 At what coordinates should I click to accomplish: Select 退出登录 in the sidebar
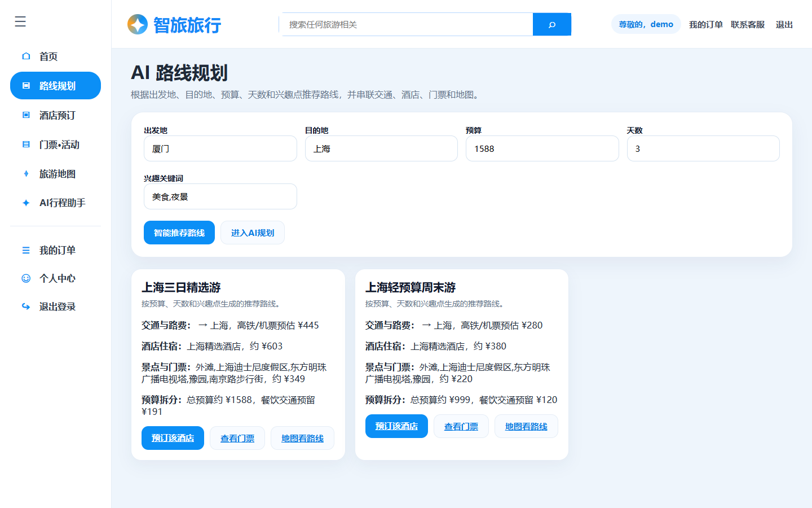[55, 306]
